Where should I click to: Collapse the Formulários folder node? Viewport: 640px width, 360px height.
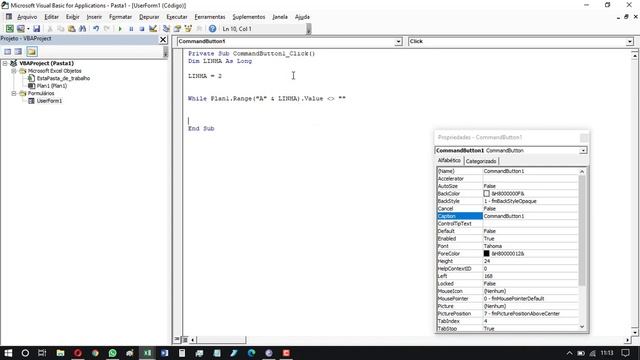(14, 93)
